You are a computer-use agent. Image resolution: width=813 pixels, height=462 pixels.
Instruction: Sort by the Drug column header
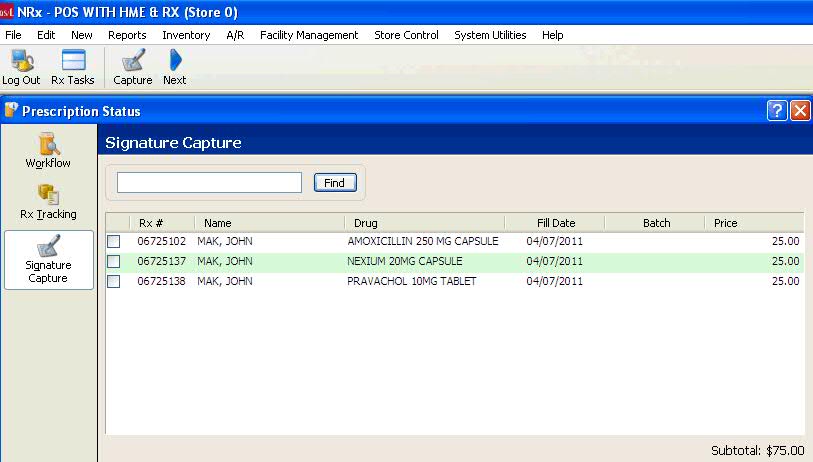click(x=425, y=223)
